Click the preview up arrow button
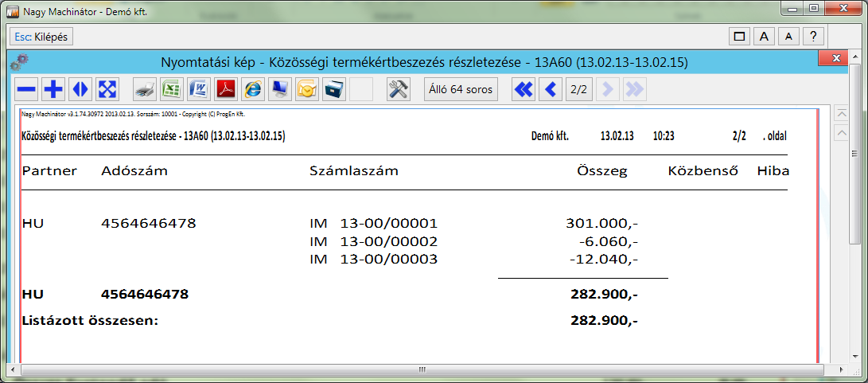The height and width of the screenshot is (383, 868). tap(842, 132)
